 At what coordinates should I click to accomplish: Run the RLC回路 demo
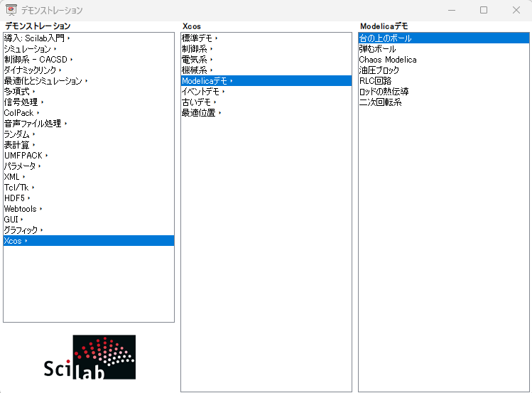[x=444, y=81]
